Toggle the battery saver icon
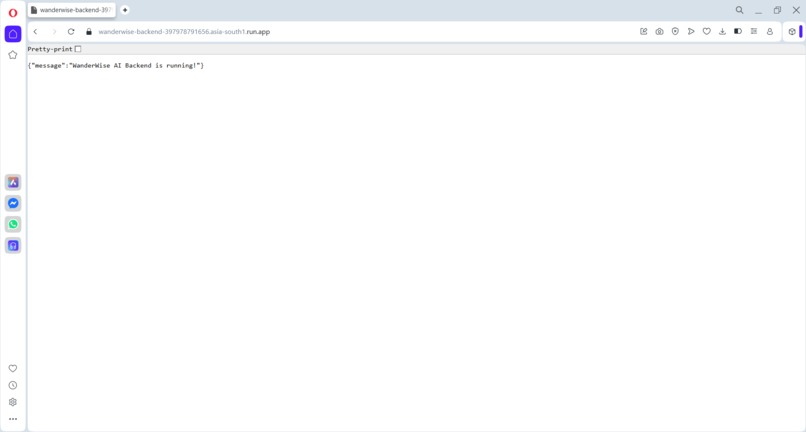The width and height of the screenshot is (806, 432). point(738,31)
